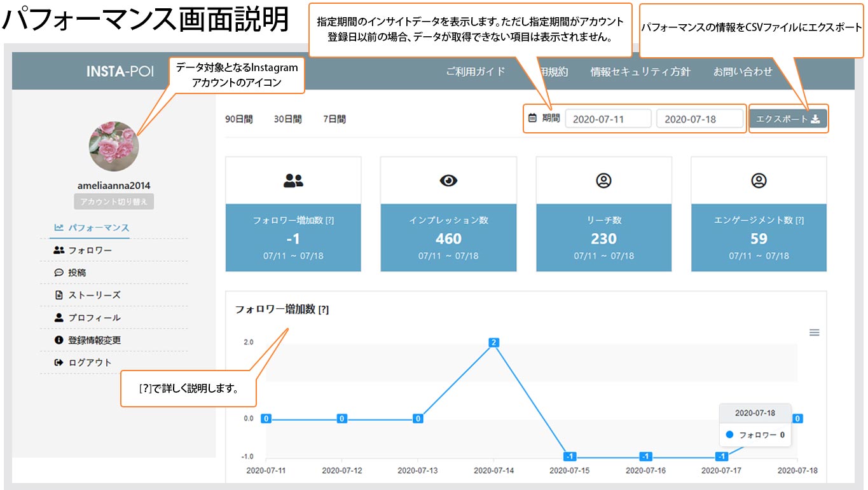
Task: Click the followers icon in first stat card
Action: [x=293, y=181]
